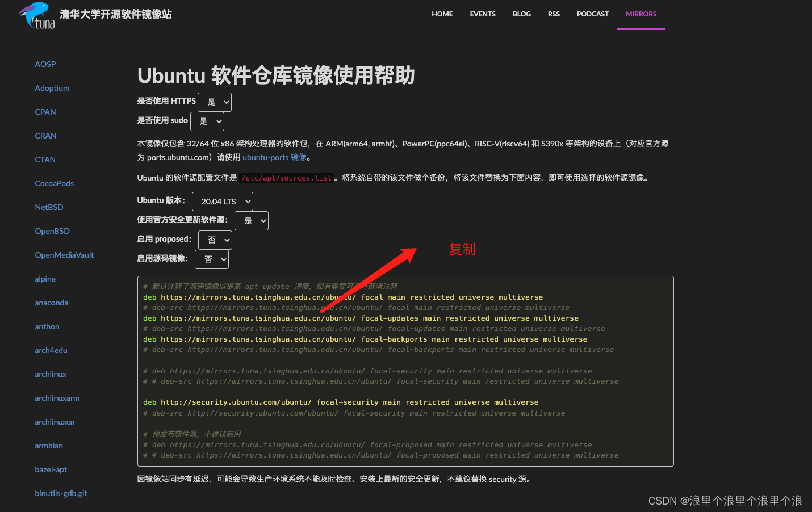
Task: Open Adoptium in the sidebar
Action: coord(52,88)
